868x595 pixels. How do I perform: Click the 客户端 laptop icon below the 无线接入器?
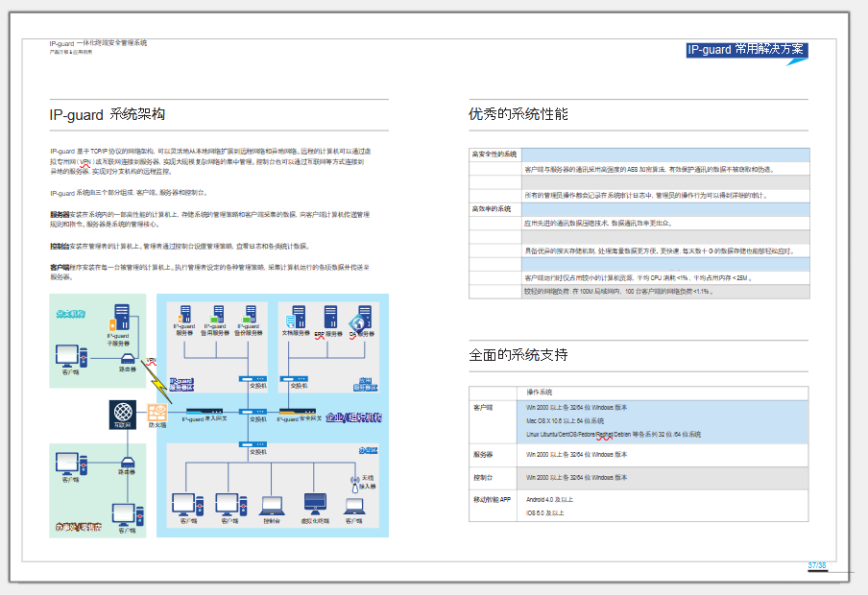[x=353, y=506]
